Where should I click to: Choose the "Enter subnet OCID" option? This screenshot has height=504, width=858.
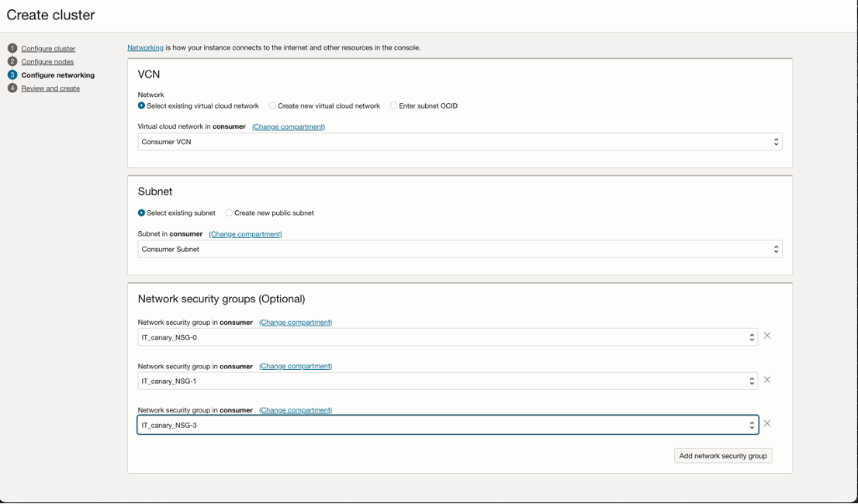pos(394,105)
